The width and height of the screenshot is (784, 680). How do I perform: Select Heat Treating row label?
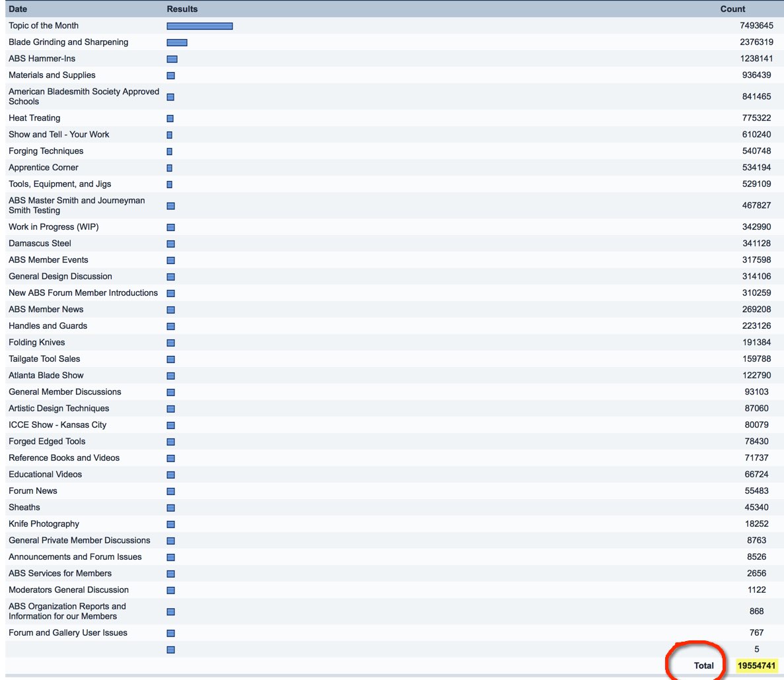pos(34,118)
